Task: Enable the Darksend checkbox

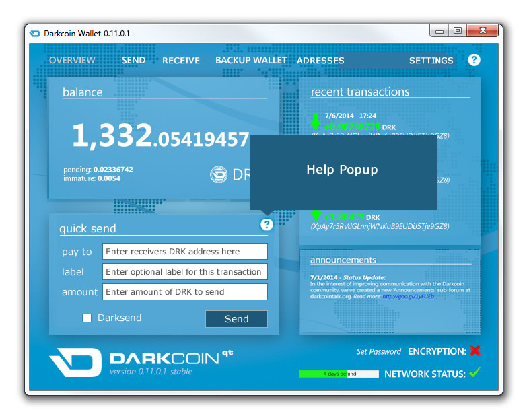Action: 87,318
